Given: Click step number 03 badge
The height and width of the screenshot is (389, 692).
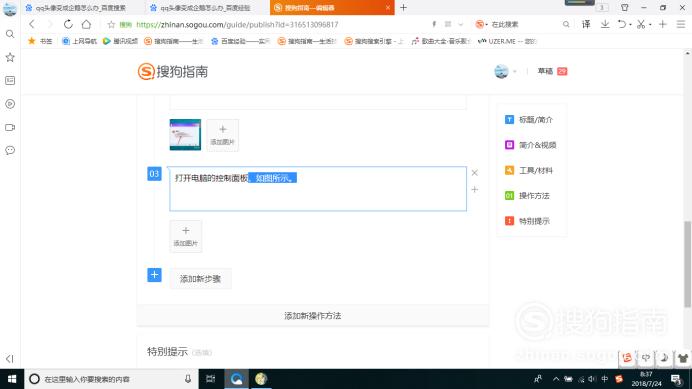Looking at the screenshot, I should coord(154,174).
